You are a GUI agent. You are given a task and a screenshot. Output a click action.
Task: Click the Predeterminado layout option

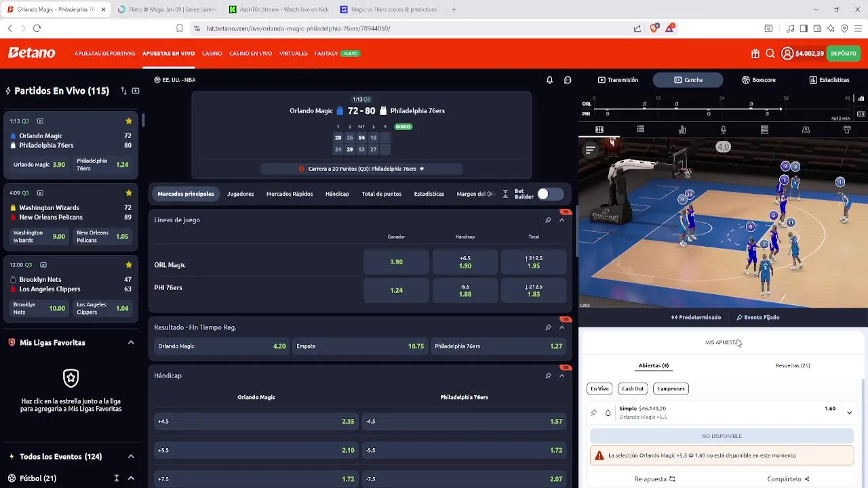[x=696, y=317]
